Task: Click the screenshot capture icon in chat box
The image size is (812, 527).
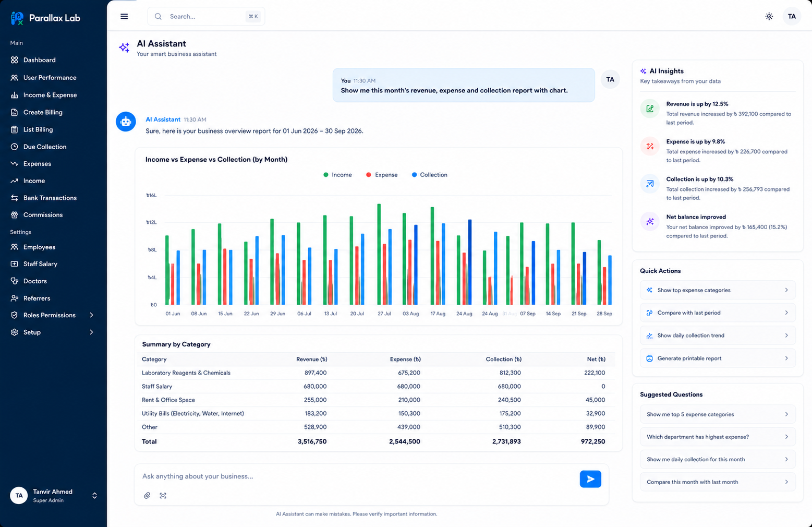Action: coord(163,496)
